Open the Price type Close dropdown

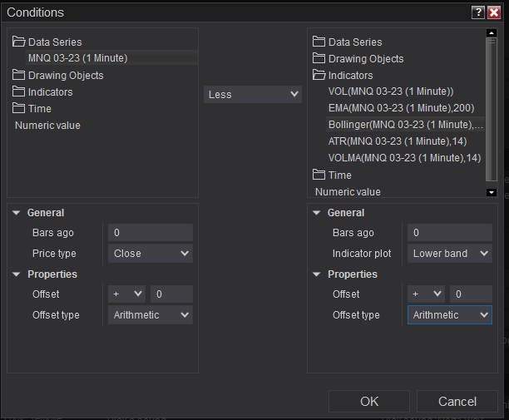pos(151,254)
